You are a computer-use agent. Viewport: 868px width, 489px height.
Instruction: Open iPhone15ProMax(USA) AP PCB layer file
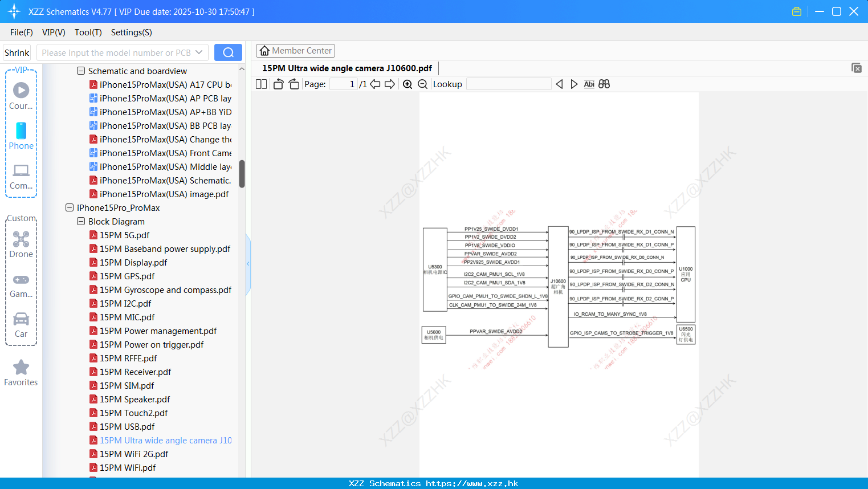[x=160, y=99]
